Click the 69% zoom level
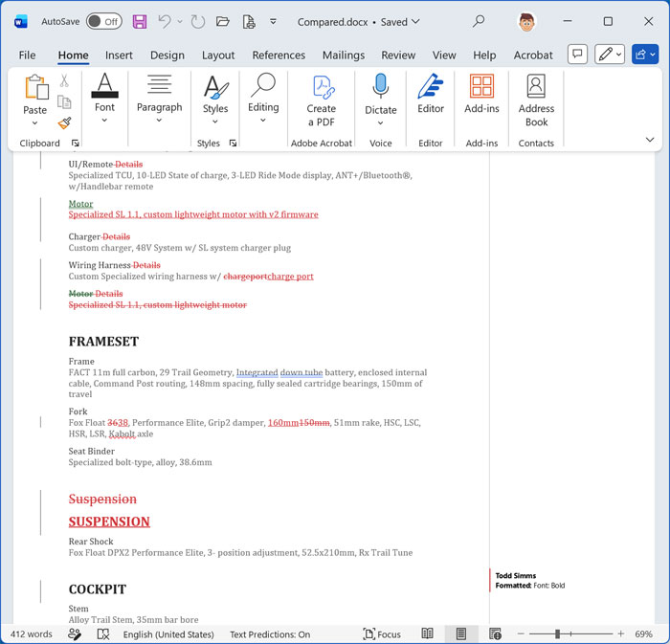This screenshot has height=644, width=670. (643, 634)
